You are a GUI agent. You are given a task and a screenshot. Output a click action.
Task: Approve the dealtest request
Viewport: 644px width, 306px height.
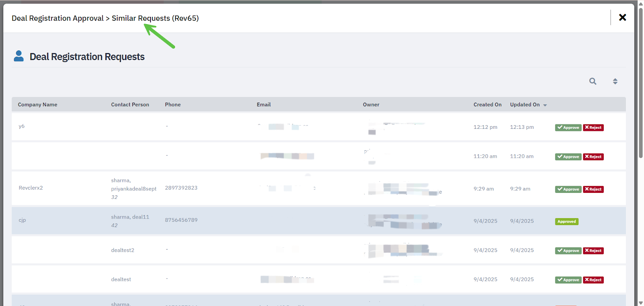(x=568, y=280)
